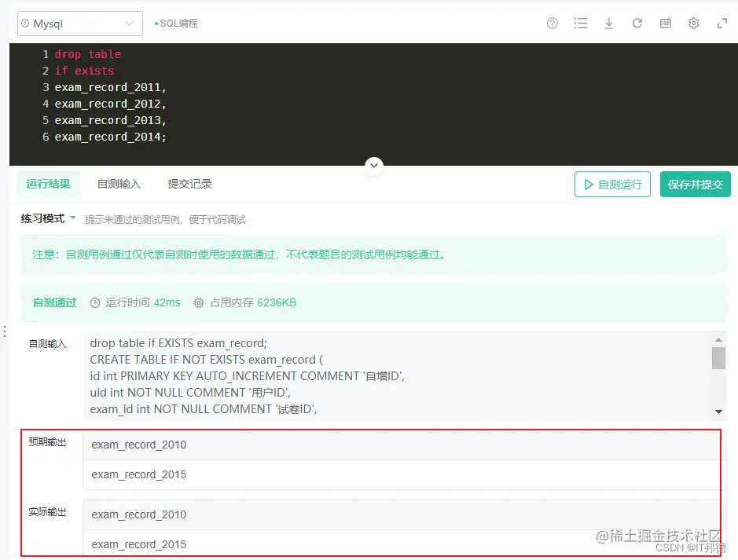Click exam_record_2015 in 实际输出
The width and height of the screenshot is (738, 560).
(x=139, y=544)
